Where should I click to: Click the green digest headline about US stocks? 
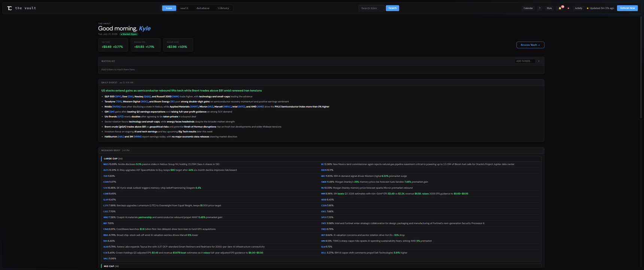(x=182, y=91)
